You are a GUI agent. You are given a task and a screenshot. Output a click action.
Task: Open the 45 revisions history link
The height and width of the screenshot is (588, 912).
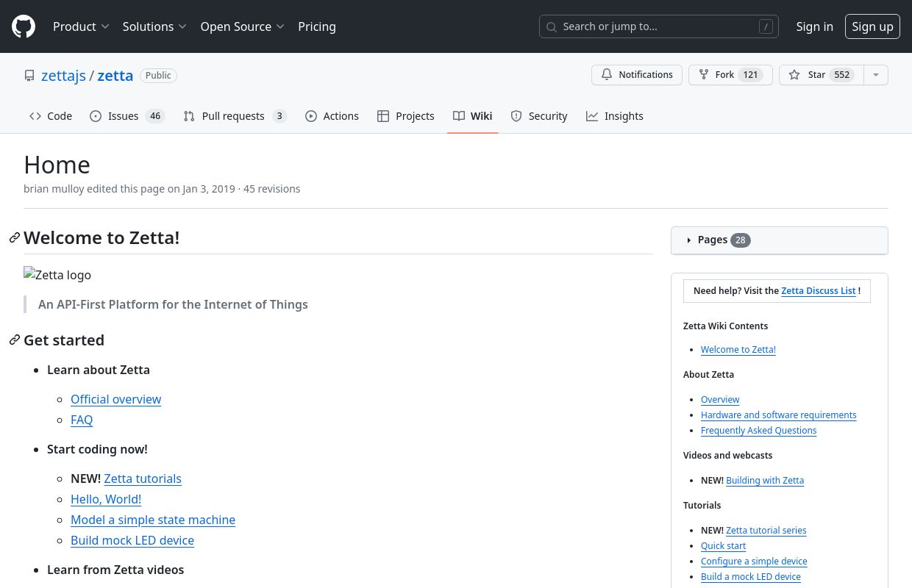pos(271,189)
